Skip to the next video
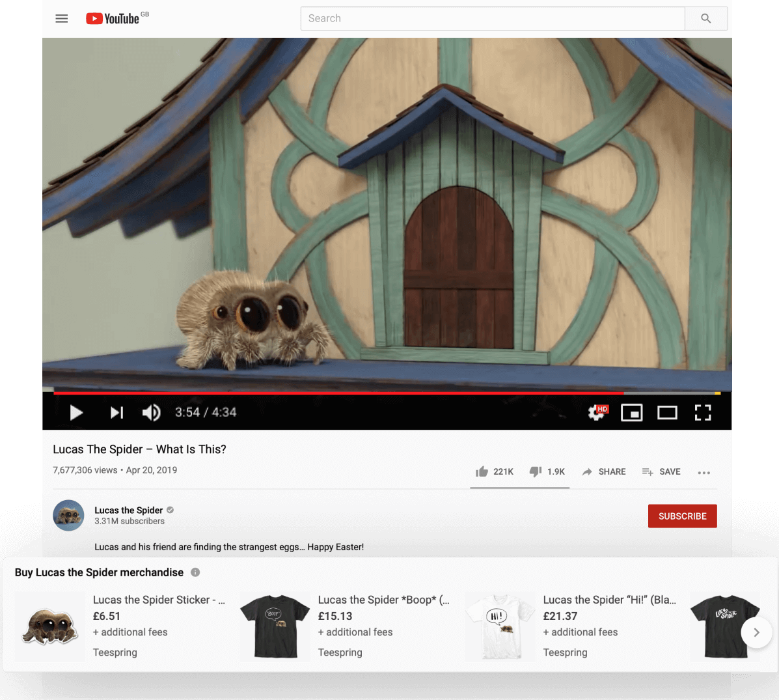 (116, 412)
